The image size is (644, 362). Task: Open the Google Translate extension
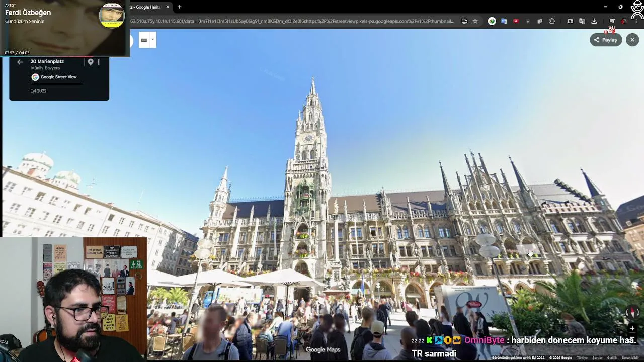(504, 21)
